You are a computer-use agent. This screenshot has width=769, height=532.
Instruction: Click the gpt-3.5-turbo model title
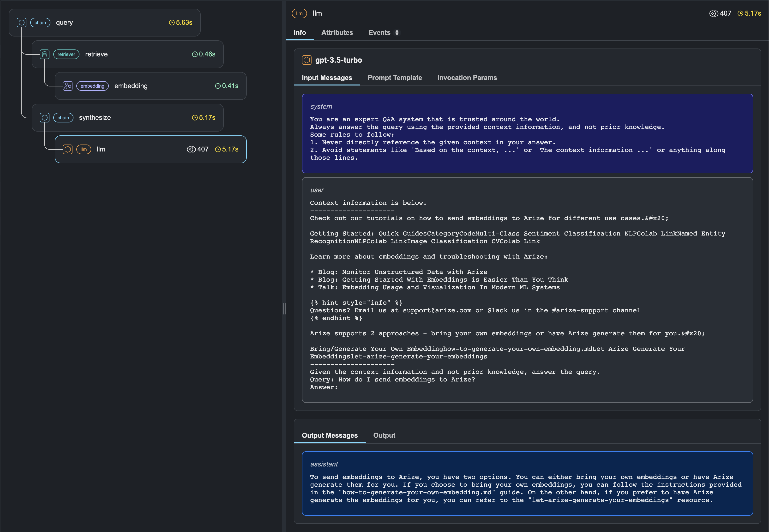pyautogui.click(x=338, y=60)
